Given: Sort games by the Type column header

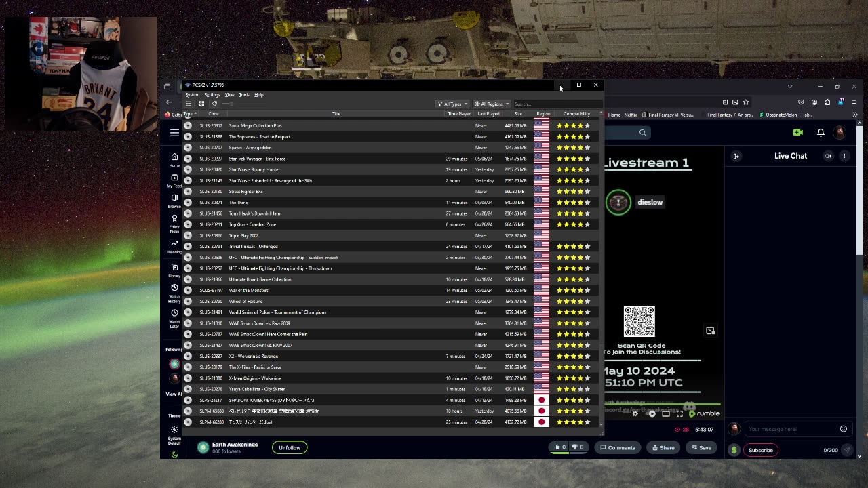Looking at the screenshot, I should coord(189,114).
